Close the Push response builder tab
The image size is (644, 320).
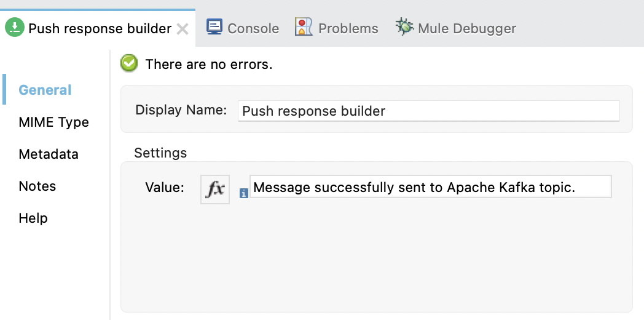pyautogui.click(x=182, y=28)
